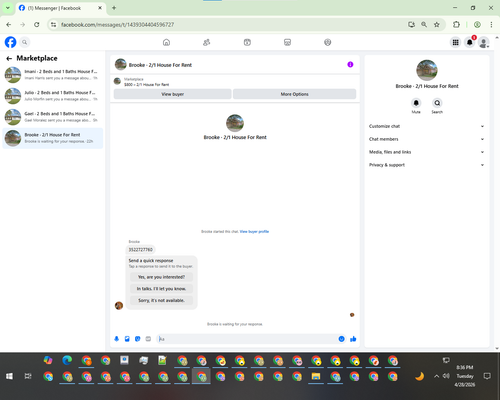Attach a photo file icon
The image size is (500, 400).
pos(127,339)
